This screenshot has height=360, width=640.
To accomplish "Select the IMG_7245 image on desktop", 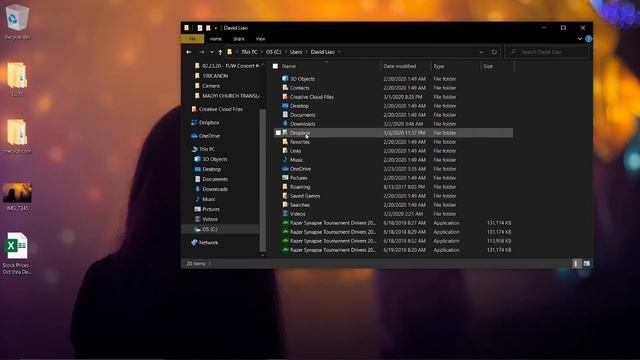I will tap(17, 197).
